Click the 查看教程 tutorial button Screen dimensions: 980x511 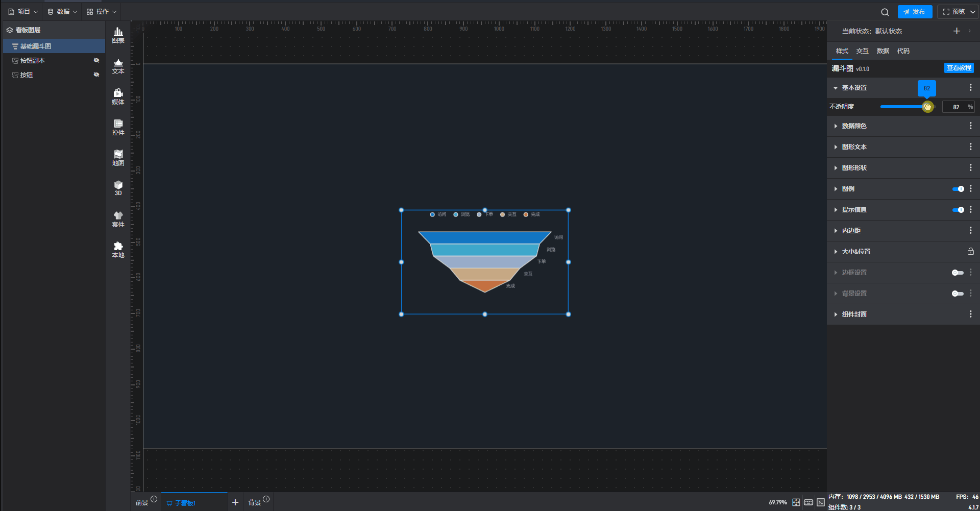click(959, 68)
